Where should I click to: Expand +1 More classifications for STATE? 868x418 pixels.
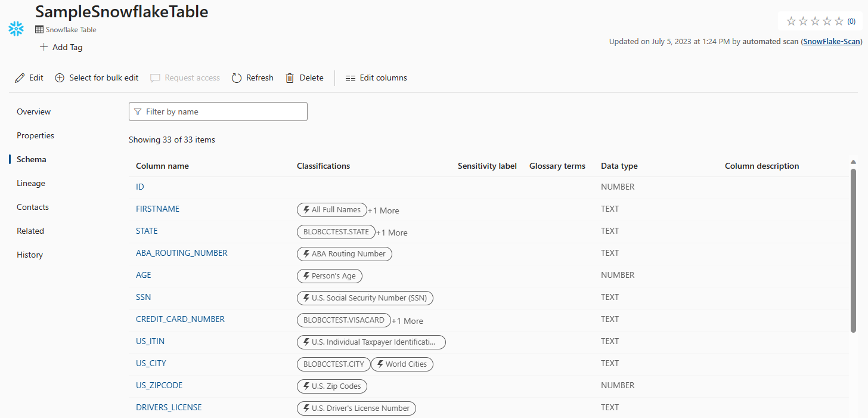tap(392, 232)
